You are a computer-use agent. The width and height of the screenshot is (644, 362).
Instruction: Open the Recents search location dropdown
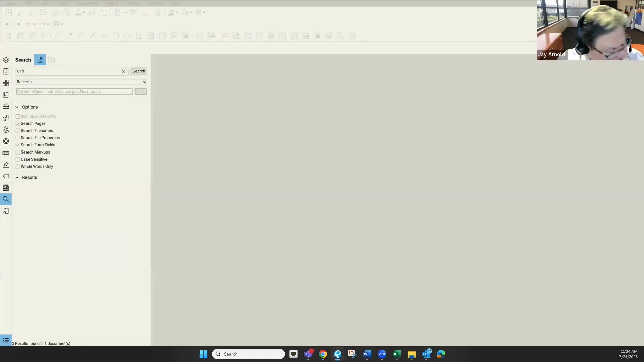click(82, 82)
